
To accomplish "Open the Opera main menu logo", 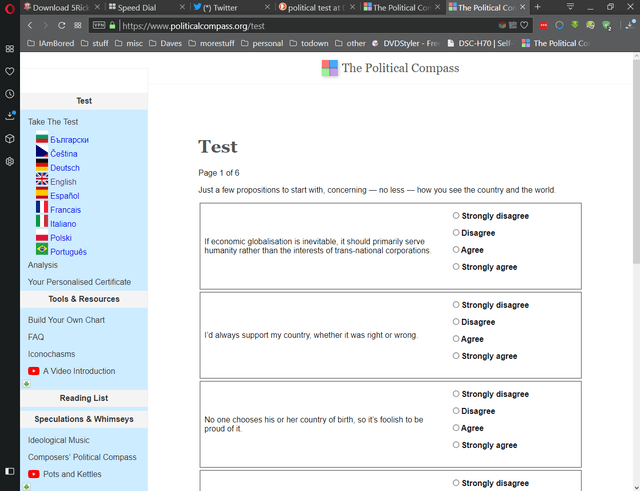I will pos(10,9).
